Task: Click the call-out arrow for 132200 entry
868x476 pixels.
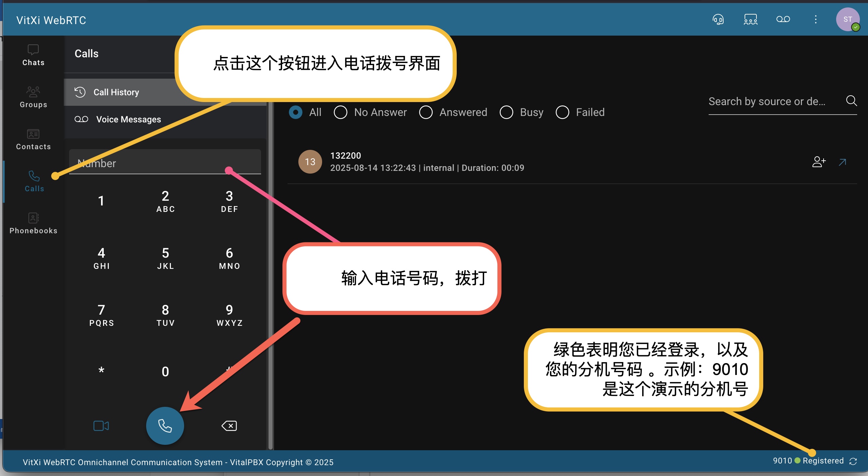Action: [x=843, y=162]
